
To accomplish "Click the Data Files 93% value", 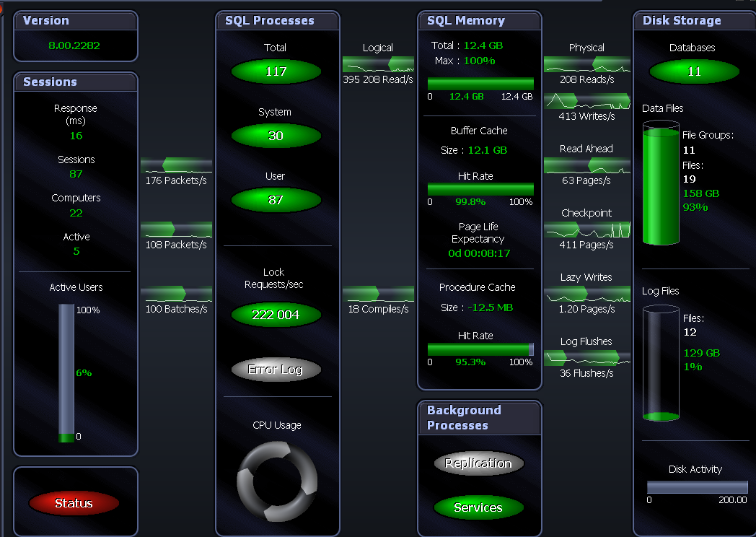I will pos(695,207).
